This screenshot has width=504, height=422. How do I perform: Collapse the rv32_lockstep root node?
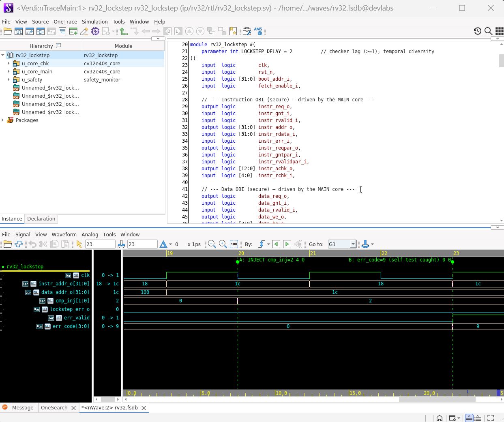tap(3, 55)
